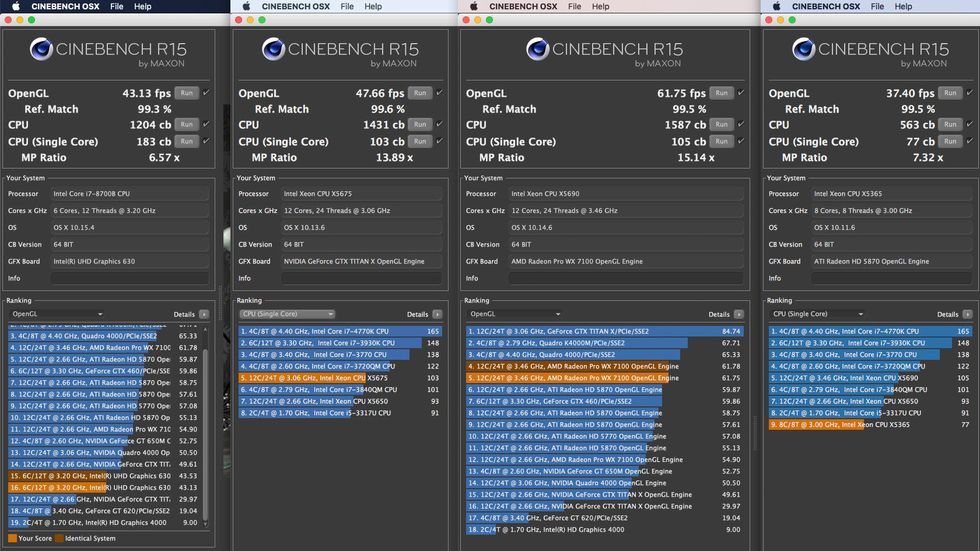Select rank 5 Xeon X5675 row in second window
The height and width of the screenshot is (551, 980).
tap(340, 378)
